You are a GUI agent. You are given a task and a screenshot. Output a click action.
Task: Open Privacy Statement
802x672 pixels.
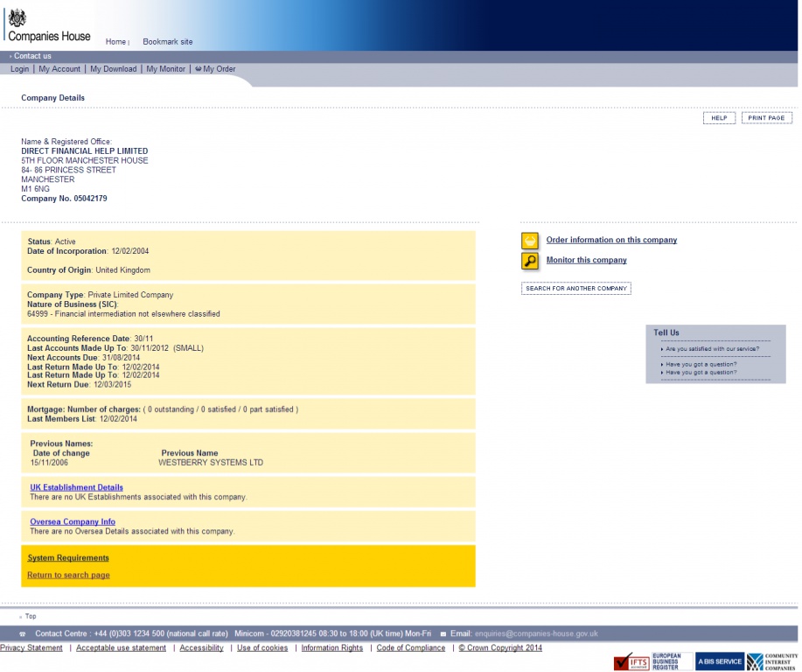[x=31, y=648]
